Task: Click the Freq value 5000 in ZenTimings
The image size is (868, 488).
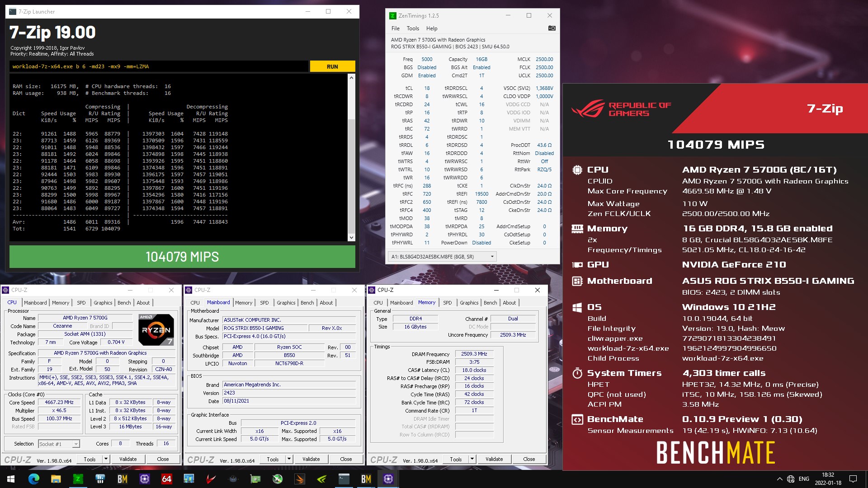Action: click(x=427, y=59)
